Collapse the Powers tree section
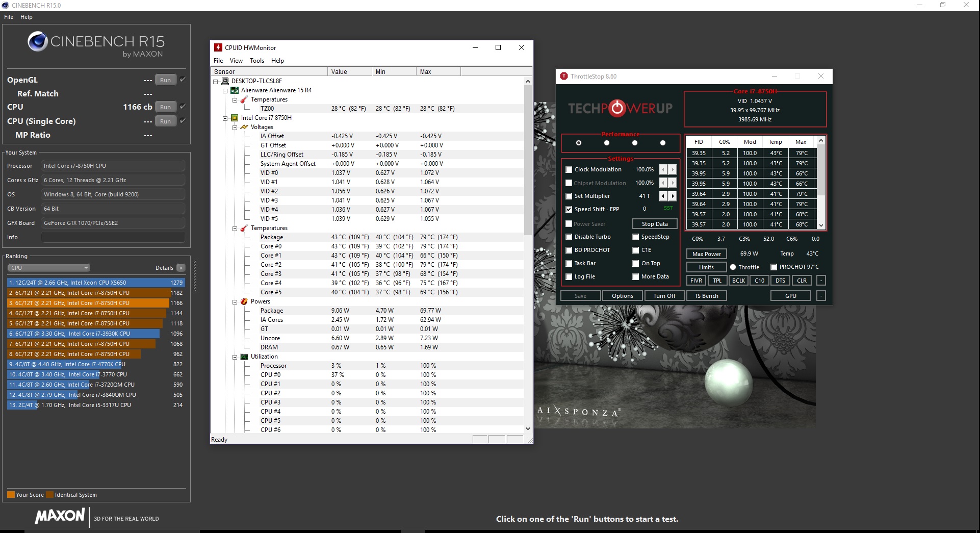Screen dimensions: 980x533 pyautogui.click(x=235, y=301)
